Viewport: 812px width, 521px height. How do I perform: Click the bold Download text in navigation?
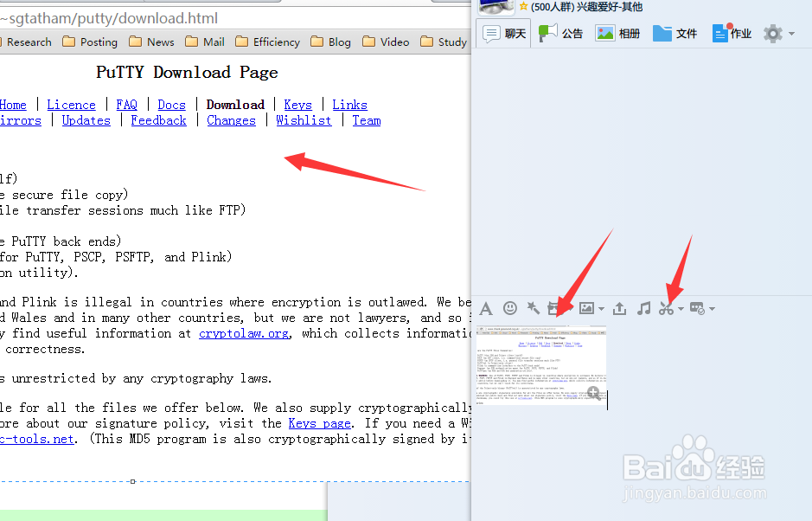(x=235, y=105)
